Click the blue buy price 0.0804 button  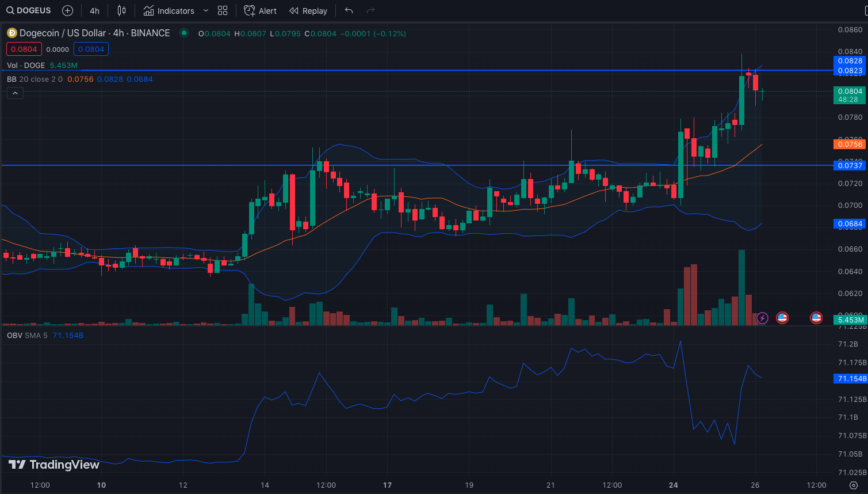(x=91, y=49)
